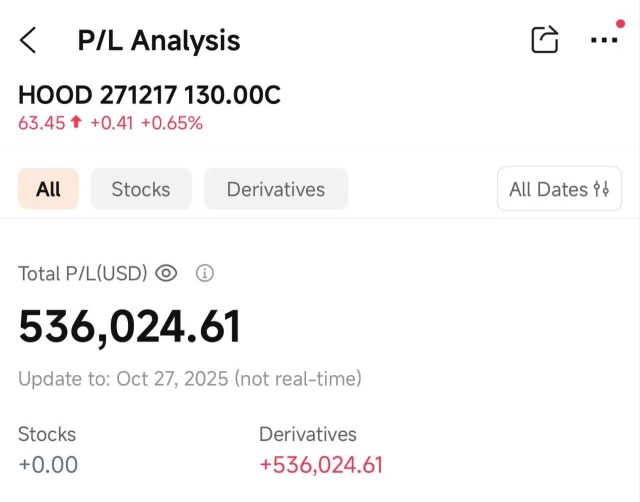
Task: Tap the filter sliders icon in All Dates
Action: point(601,189)
